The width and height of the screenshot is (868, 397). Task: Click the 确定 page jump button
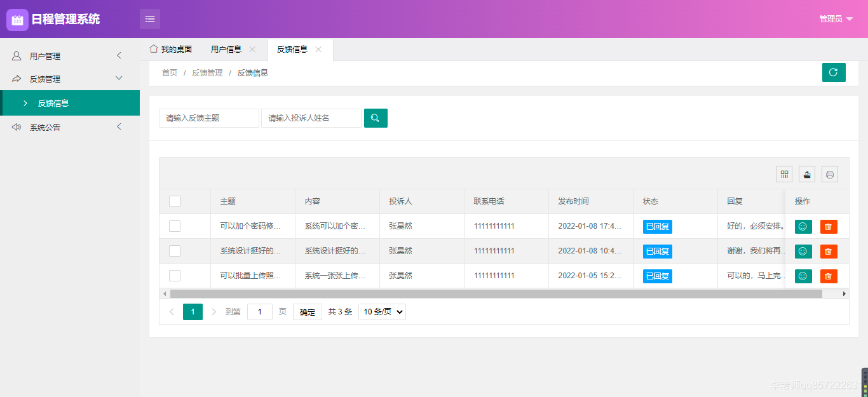[x=308, y=312]
